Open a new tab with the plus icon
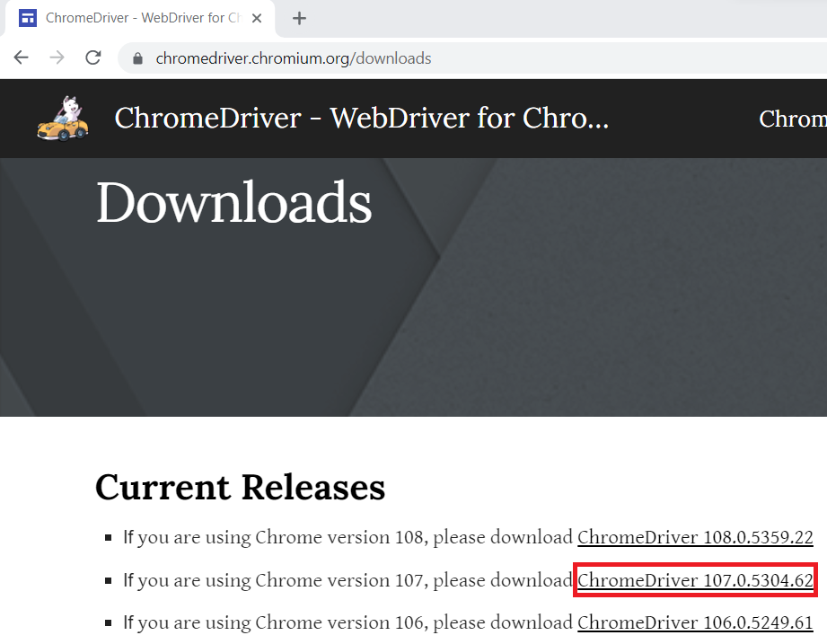This screenshot has width=827, height=644. pos(298,17)
